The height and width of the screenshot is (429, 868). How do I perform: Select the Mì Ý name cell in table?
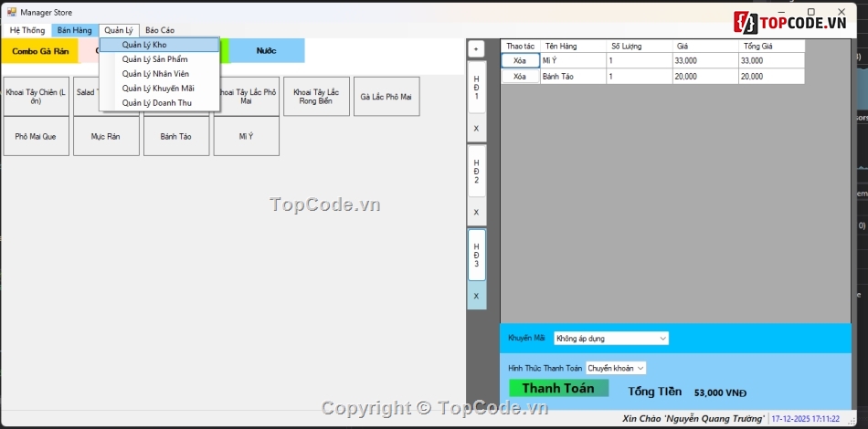[573, 61]
